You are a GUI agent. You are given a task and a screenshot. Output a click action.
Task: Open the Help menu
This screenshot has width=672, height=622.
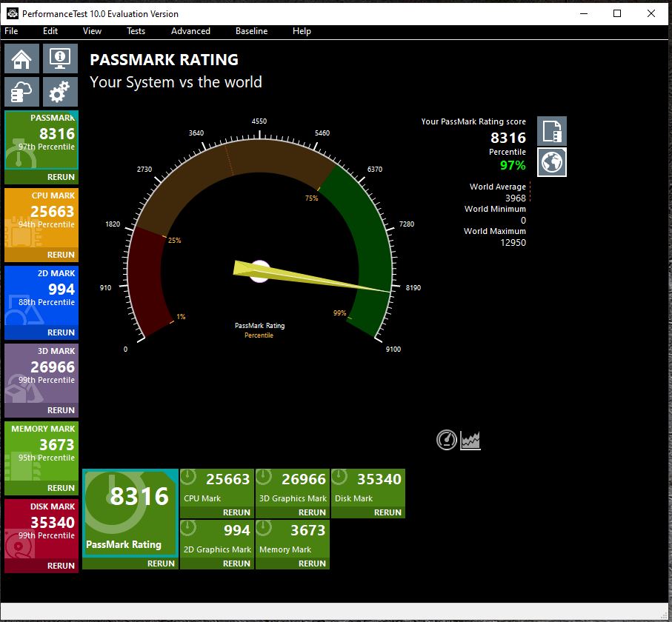[302, 31]
